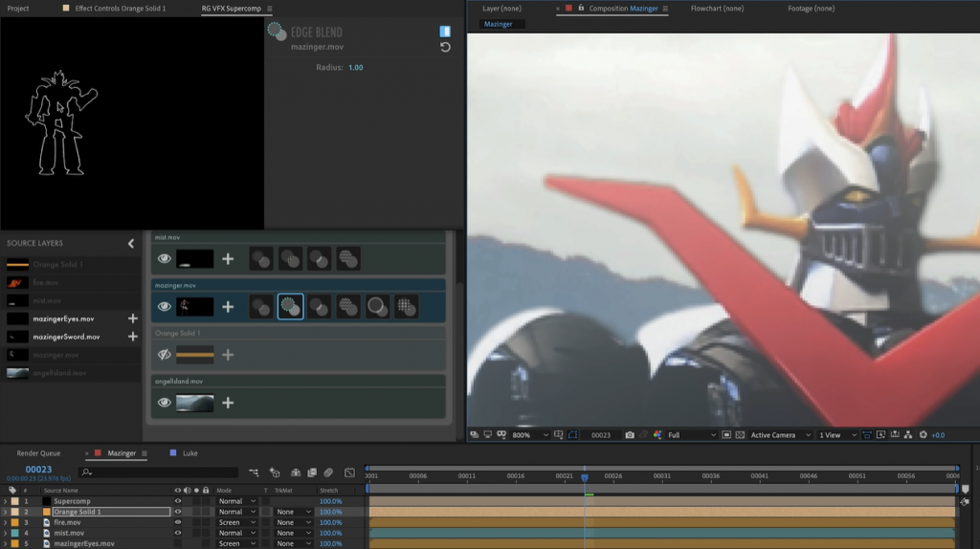Open composition mini-flowchart icon in timeline

click(254, 472)
